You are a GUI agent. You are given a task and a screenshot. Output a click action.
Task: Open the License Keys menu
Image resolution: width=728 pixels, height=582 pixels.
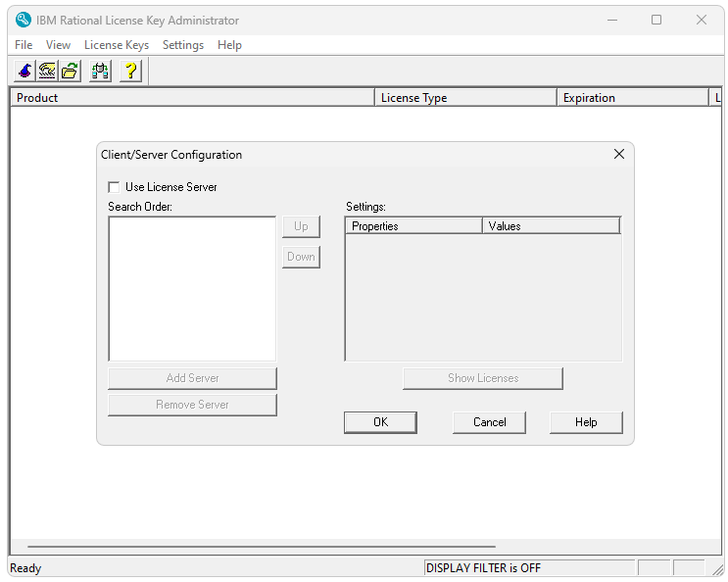pos(117,45)
